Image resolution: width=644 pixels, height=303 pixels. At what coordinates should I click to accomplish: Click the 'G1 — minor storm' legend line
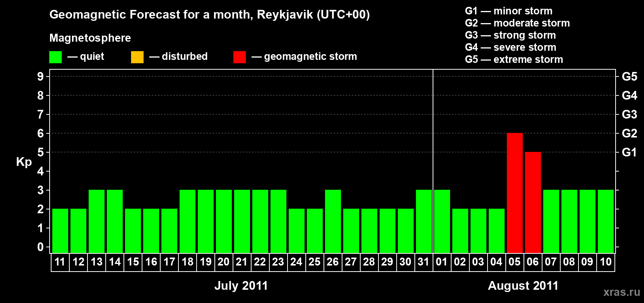coord(509,11)
